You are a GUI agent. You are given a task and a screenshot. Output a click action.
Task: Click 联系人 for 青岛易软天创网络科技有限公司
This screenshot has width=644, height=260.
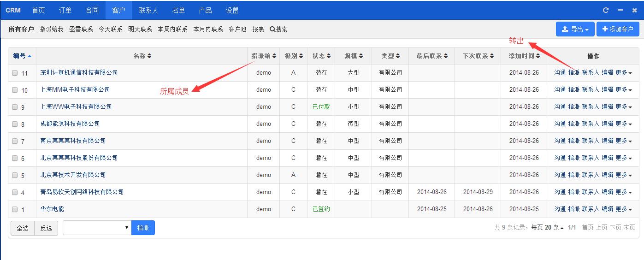click(591, 192)
